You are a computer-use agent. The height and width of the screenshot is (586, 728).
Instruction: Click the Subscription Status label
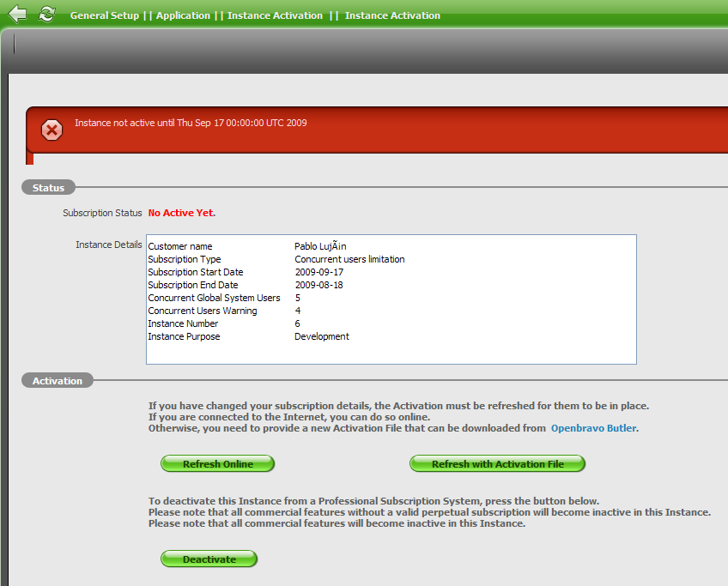[x=102, y=213]
